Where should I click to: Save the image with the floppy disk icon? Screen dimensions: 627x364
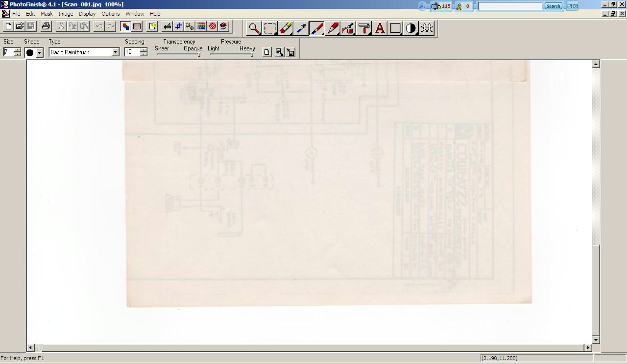31,26
